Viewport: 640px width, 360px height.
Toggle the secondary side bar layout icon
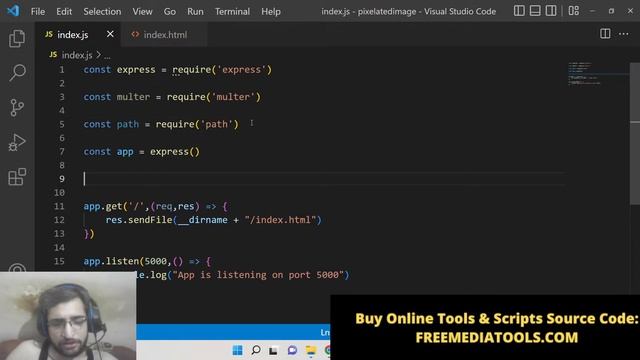pos(551,11)
